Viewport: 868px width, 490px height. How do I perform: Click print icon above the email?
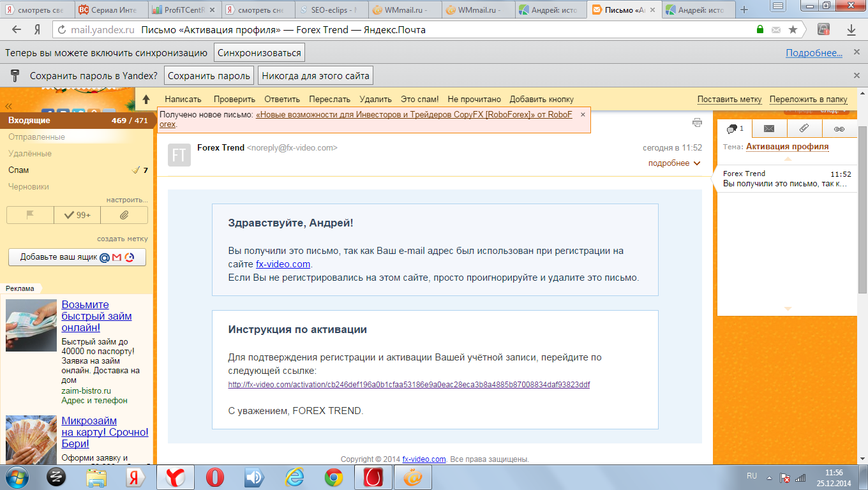coord(697,122)
